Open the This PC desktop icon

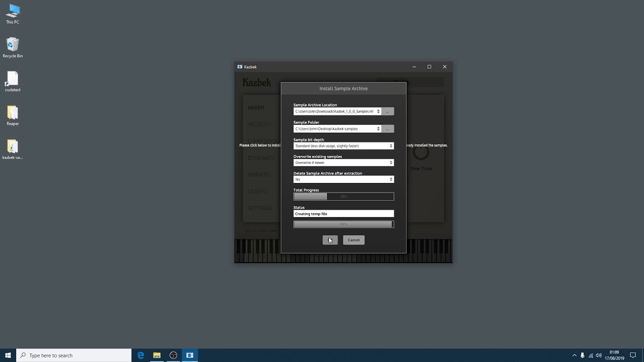coord(13,14)
